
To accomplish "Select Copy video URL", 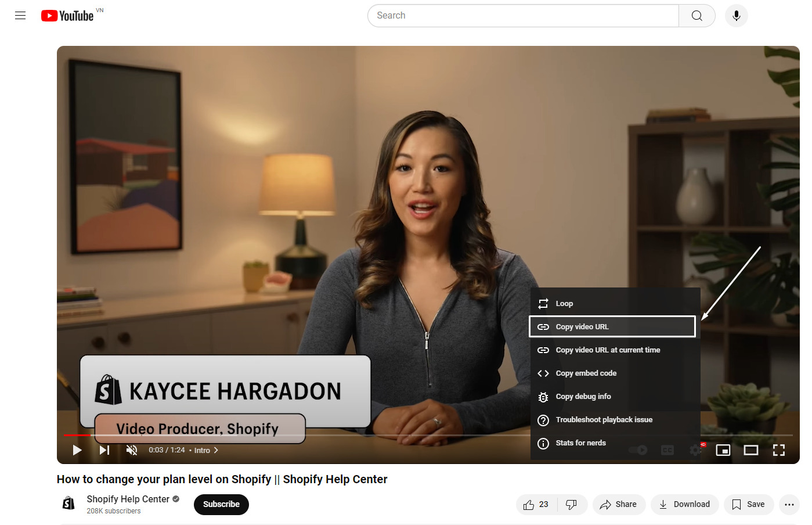I will (612, 326).
